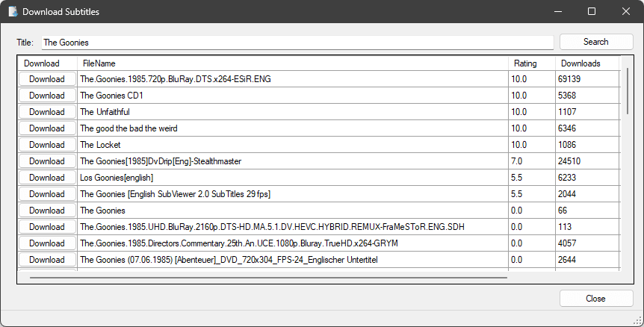This screenshot has height=327, width=644.
Task: Select the English SubViewer 2.0 SubTitles file name
Action: point(176,194)
